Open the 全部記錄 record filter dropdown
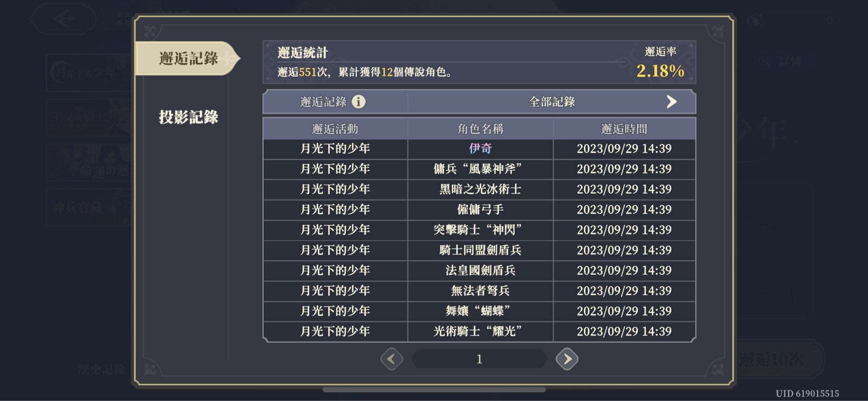This screenshot has height=401, width=868. click(x=552, y=102)
